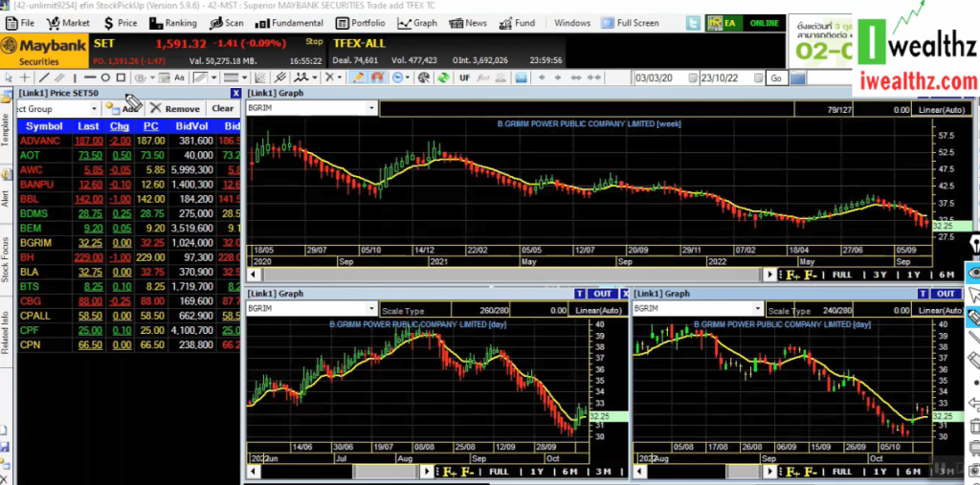The width and height of the screenshot is (980, 485).
Task: Open the Ranking menu
Action: pos(173,23)
